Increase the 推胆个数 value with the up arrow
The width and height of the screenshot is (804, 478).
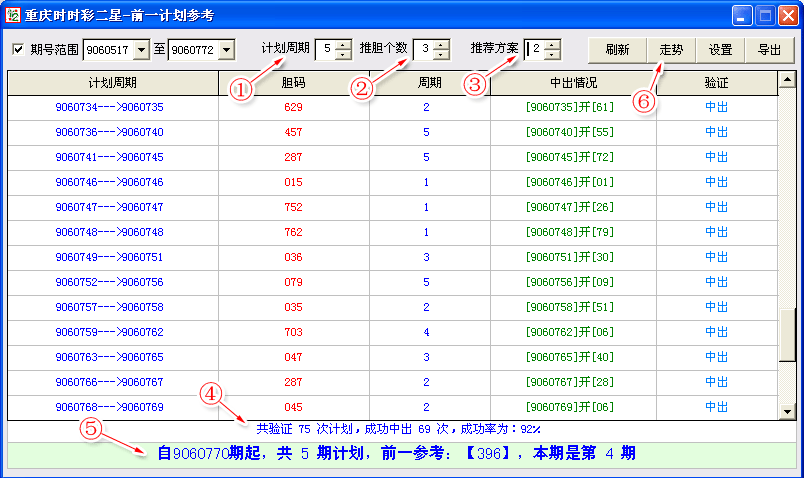[441, 45]
